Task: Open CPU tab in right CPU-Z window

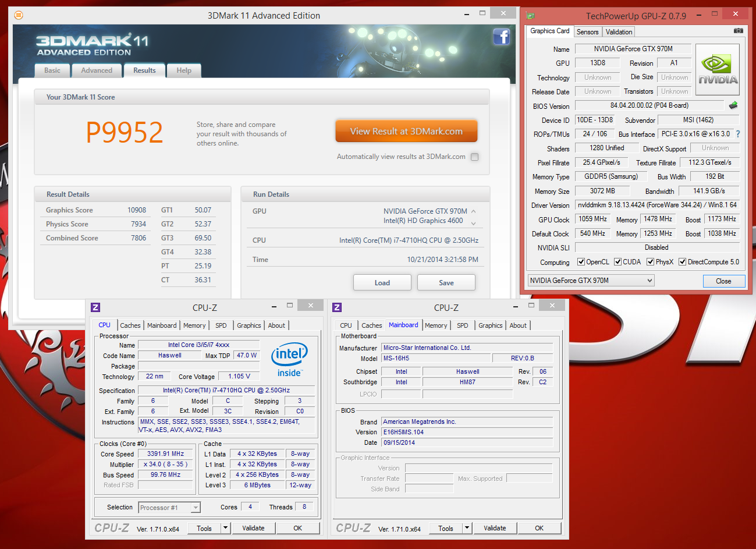Action: (x=346, y=325)
